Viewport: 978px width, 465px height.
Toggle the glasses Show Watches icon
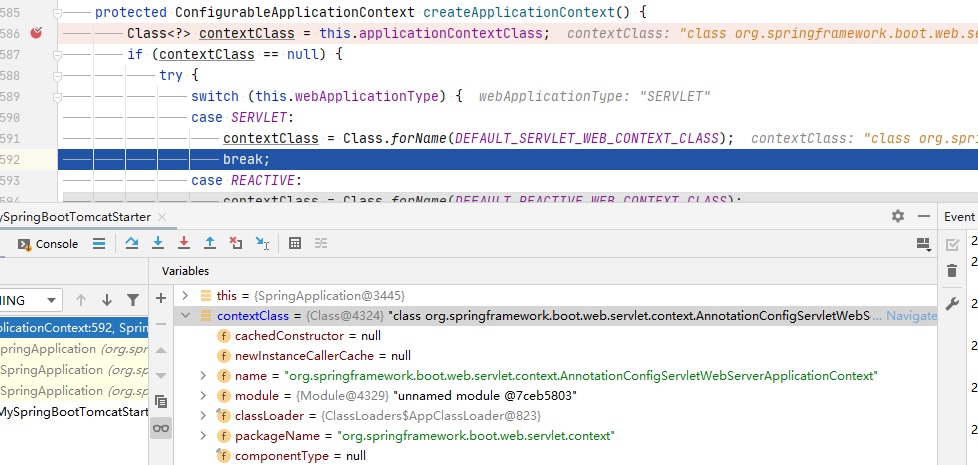tap(162, 428)
